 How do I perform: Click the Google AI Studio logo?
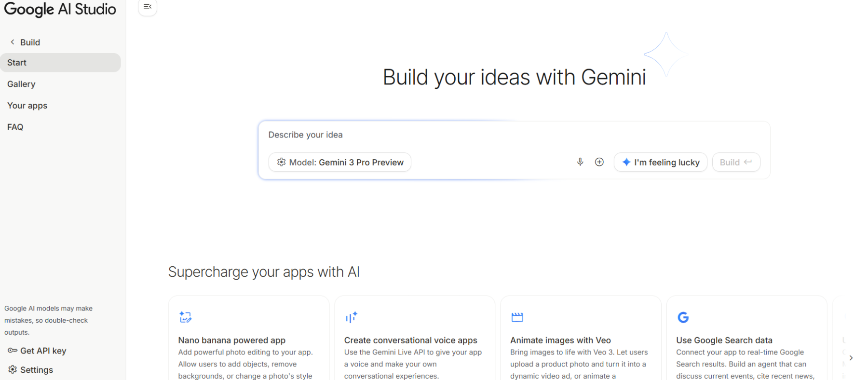(60, 9)
